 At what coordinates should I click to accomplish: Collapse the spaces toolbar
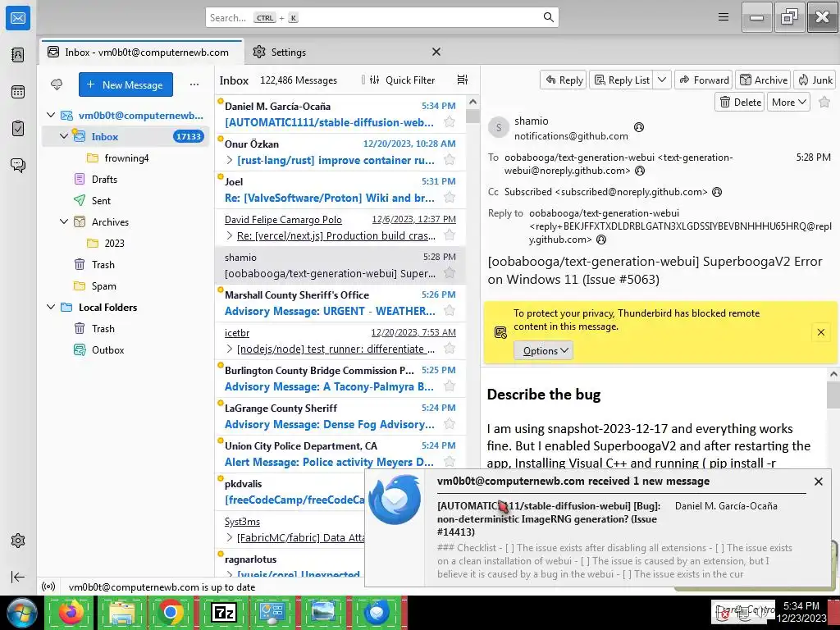point(18,577)
